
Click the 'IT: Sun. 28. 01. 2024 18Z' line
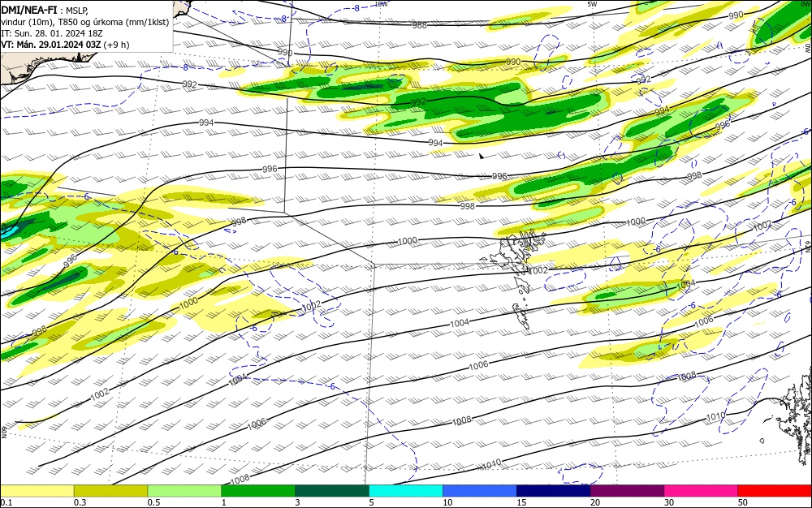[52, 33]
